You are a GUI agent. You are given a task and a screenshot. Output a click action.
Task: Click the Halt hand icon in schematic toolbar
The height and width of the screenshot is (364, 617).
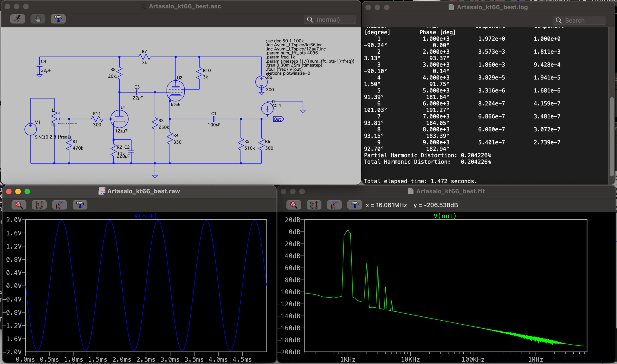[x=38, y=19]
